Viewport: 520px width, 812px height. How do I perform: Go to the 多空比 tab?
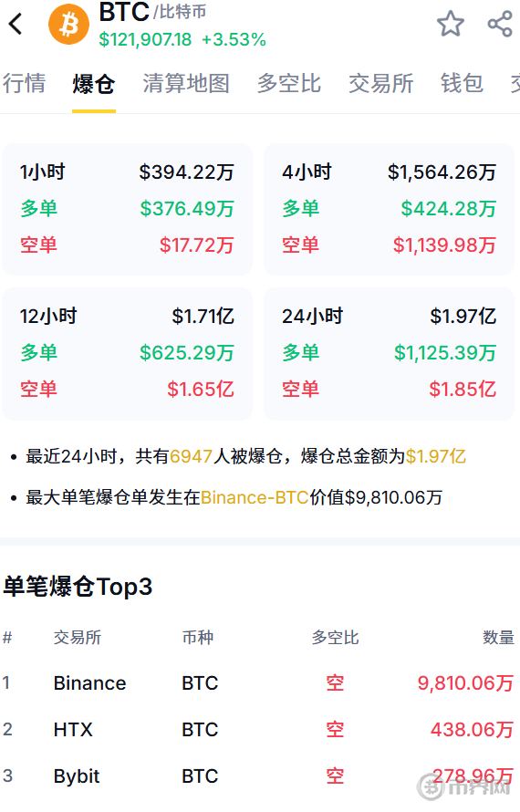(289, 83)
